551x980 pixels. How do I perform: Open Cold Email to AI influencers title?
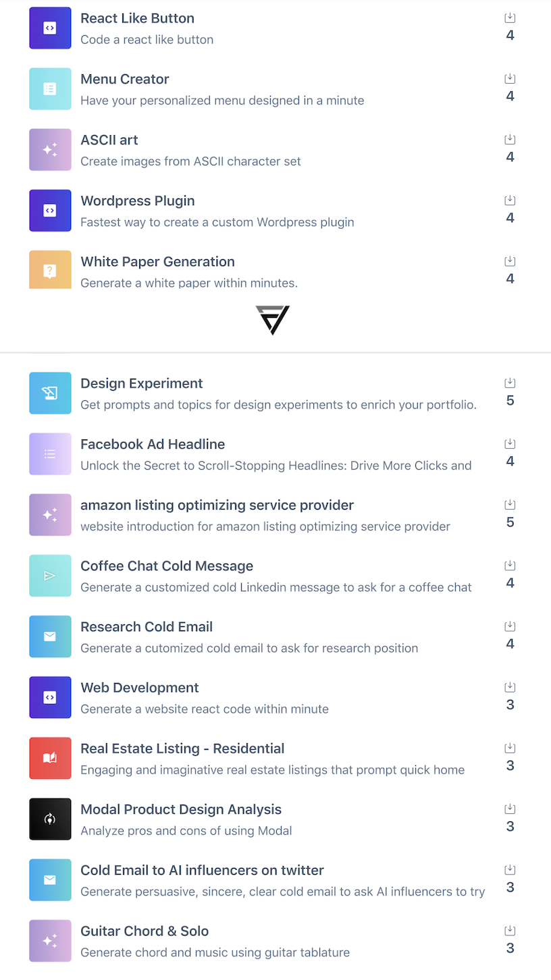tap(202, 870)
